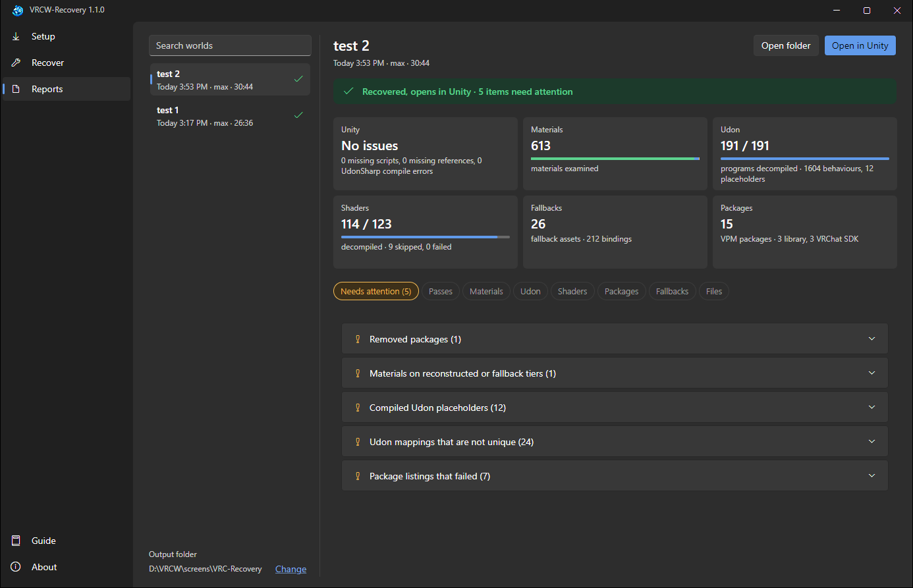The width and height of the screenshot is (913, 588).
Task: Click the Open in Unity button
Action: [860, 45]
